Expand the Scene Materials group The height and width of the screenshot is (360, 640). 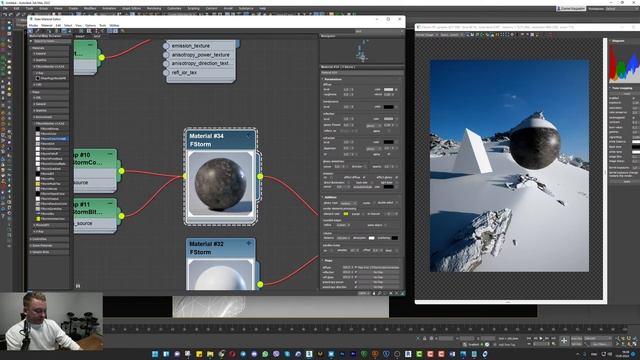coord(50,246)
